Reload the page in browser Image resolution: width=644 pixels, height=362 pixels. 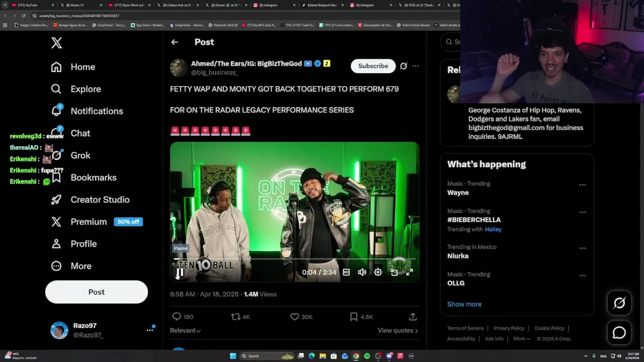coord(23,16)
